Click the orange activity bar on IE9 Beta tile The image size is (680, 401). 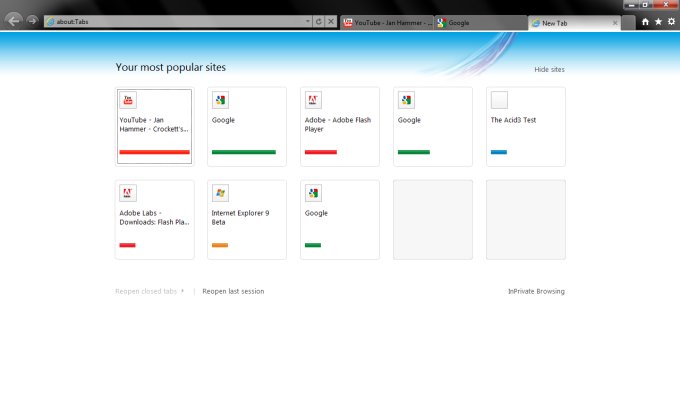(220, 245)
